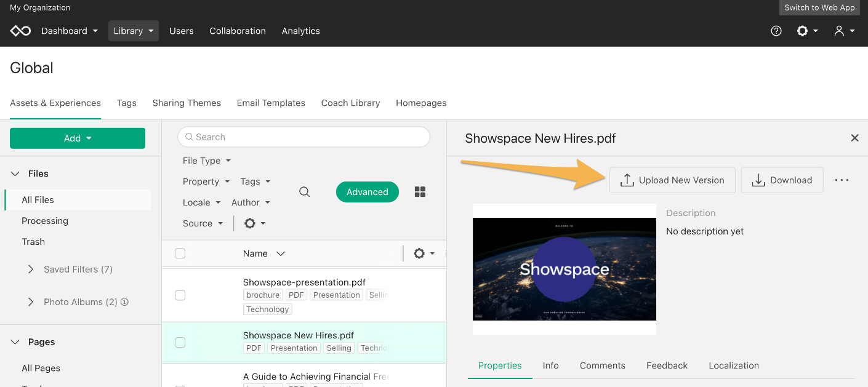Image resolution: width=868 pixels, height=387 pixels.
Task: Select All Files in sidebar
Action: pos(78,200)
